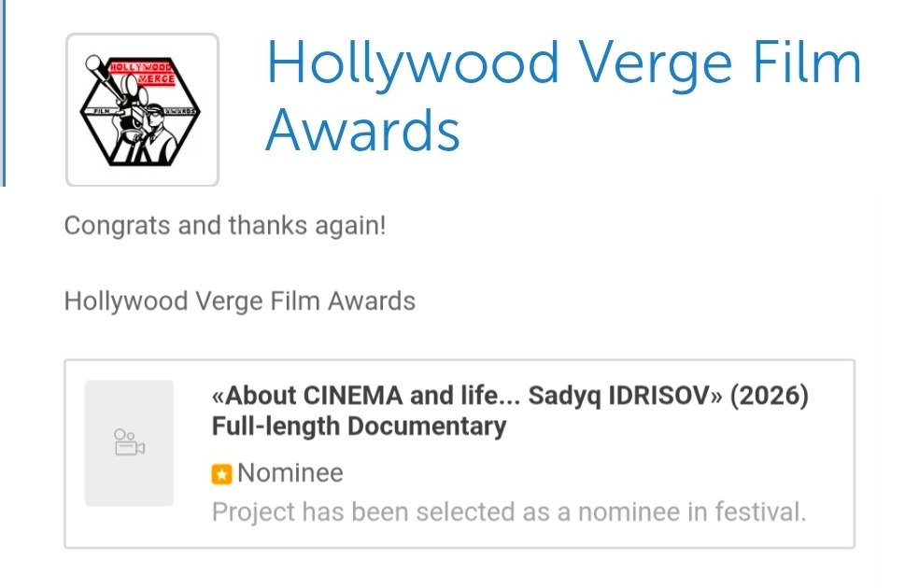Open the Hollywood Verge Film Awards title link

[x=562, y=96]
